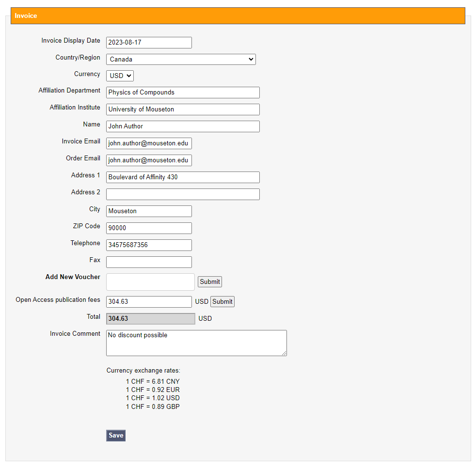Click the Address 1 field
Screen dimensions: 476x469
point(183,177)
